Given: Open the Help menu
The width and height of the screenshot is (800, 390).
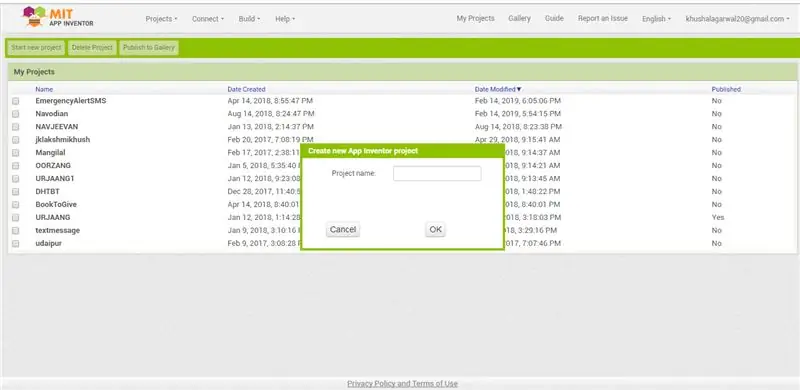Looking at the screenshot, I should point(285,19).
